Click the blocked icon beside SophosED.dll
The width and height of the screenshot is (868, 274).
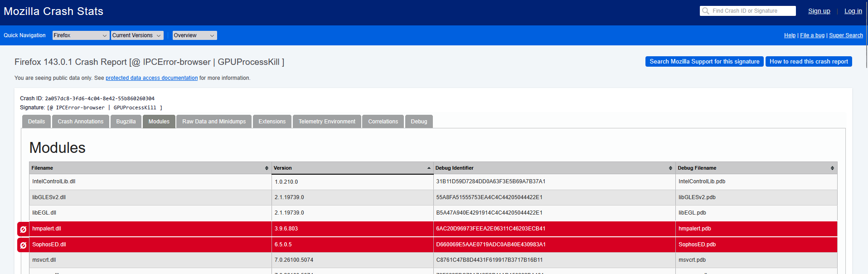[23, 245]
